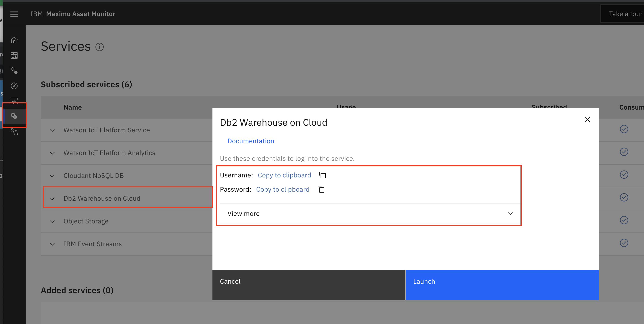Select the Services icon in the sidebar
The width and height of the screenshot is (644, 324).
pyautogui.click(x=14, y=116)
